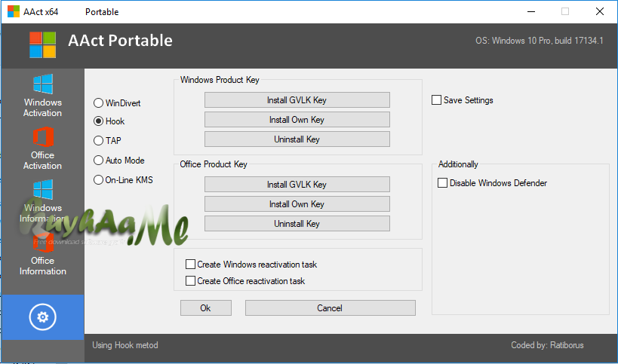The image size is (618, 364).
Task: Open the Office Information section
Action: [42, 254]
